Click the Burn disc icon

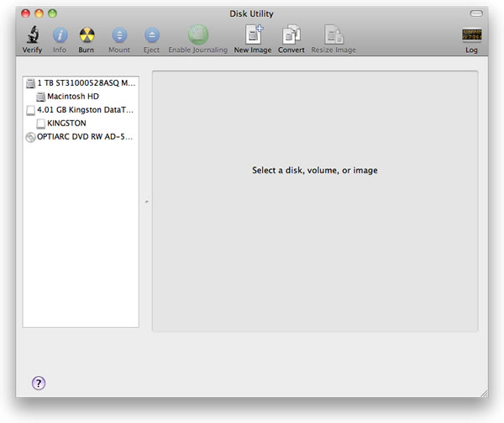coord(87,35)
